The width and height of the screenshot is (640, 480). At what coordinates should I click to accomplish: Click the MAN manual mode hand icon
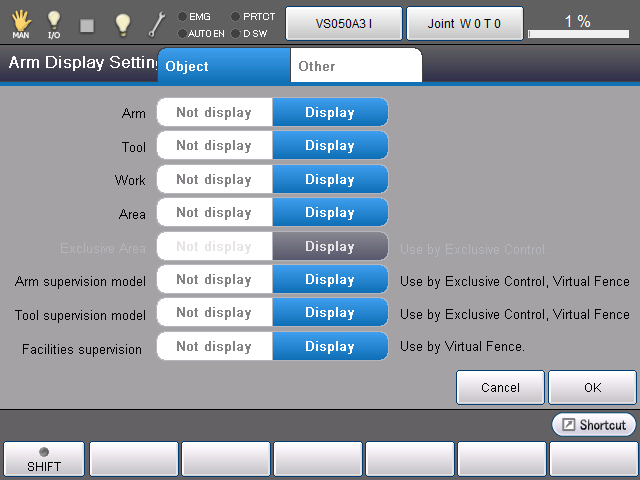click(x=21, y=23)
